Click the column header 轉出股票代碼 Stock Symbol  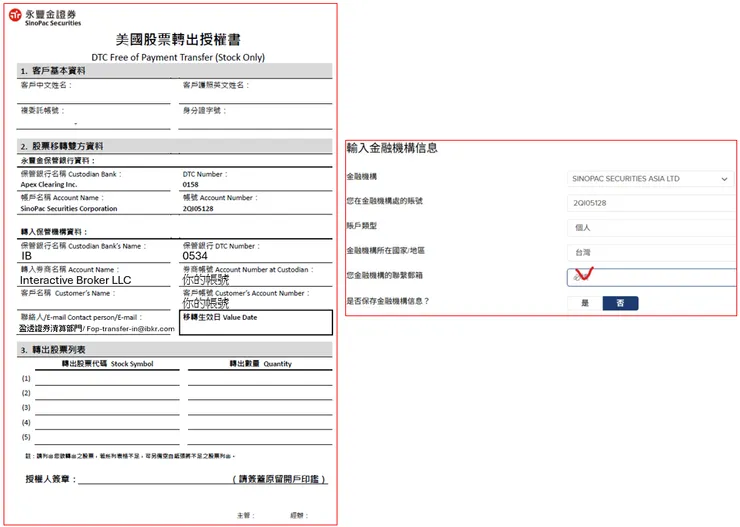pyautogui.click(x=108, y=364)
